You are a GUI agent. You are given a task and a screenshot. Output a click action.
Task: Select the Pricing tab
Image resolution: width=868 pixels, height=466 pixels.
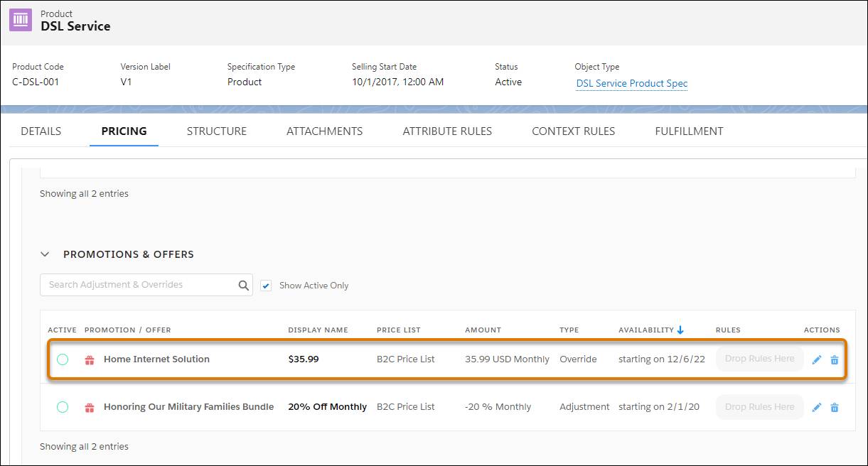coord(124,131)
